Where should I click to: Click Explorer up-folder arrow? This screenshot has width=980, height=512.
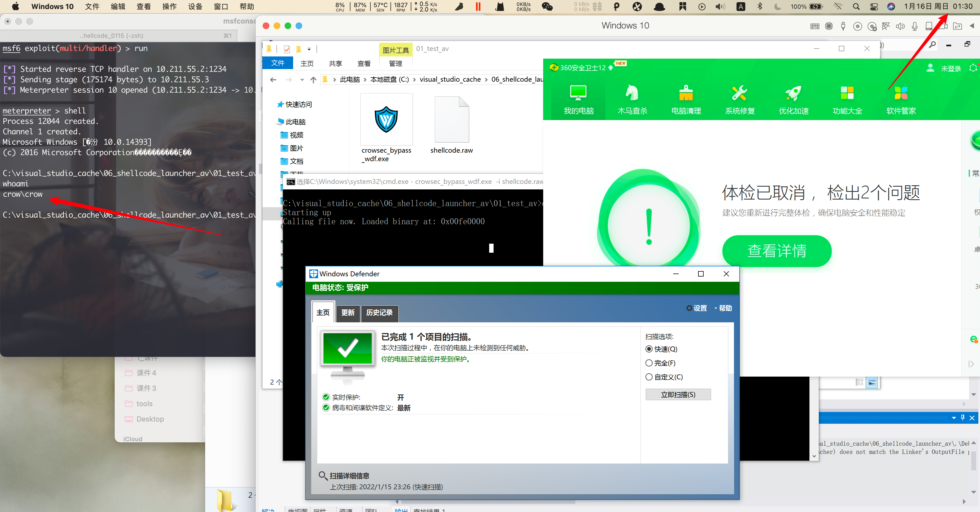[x=313, y=79]
